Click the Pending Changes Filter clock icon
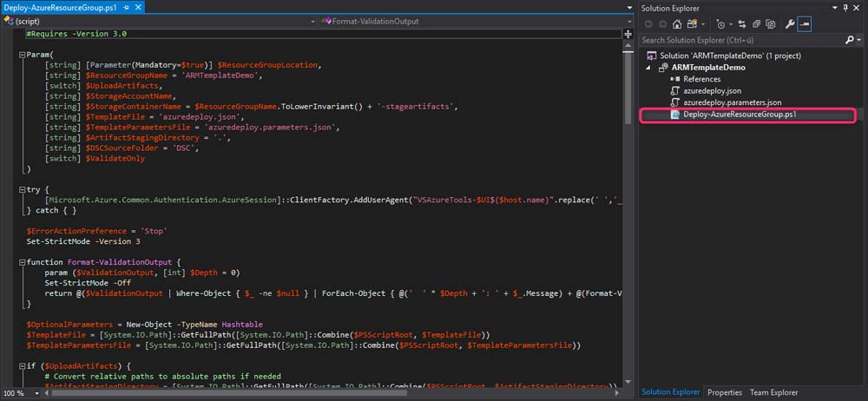This screenshot has width=868, height=401. (x=720, y=24)
